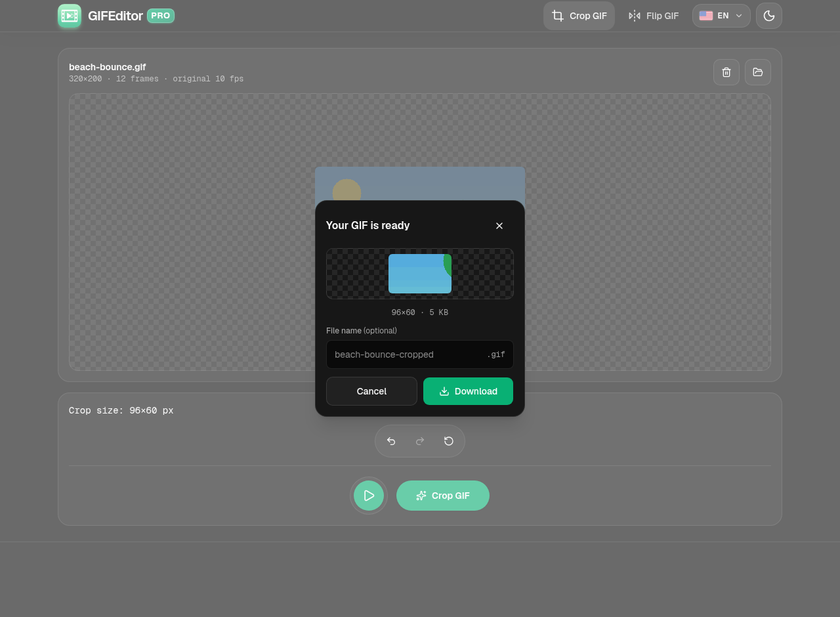Delete beach-bounce.gif with the trash icon
The image size is (840, 617).
[726, 72]
